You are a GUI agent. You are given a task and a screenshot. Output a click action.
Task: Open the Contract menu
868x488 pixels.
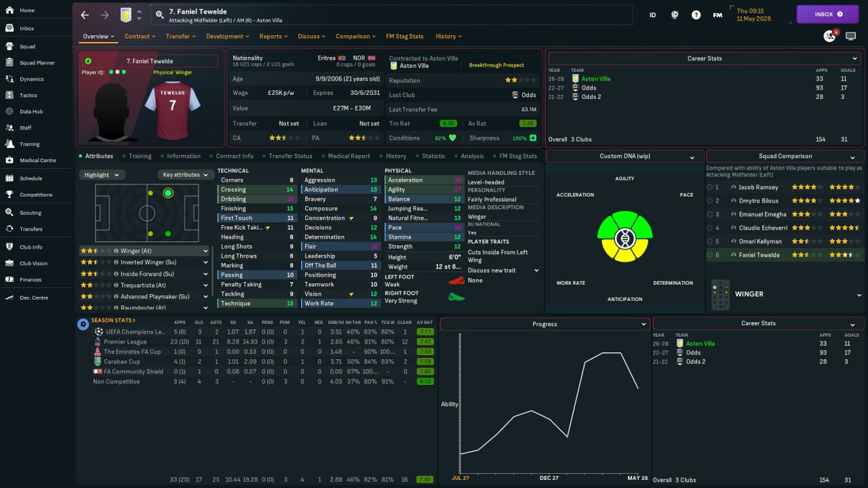(140, 37)
